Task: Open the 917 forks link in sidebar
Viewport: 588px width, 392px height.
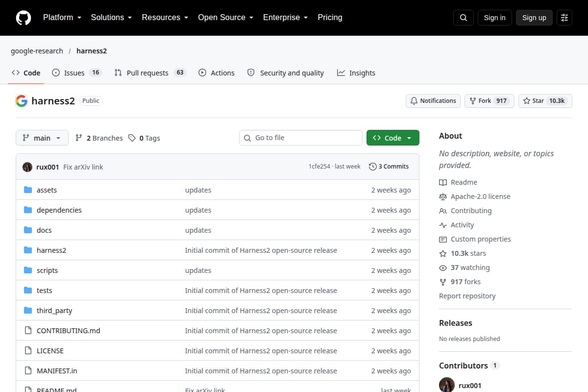Action: (460, 282)
